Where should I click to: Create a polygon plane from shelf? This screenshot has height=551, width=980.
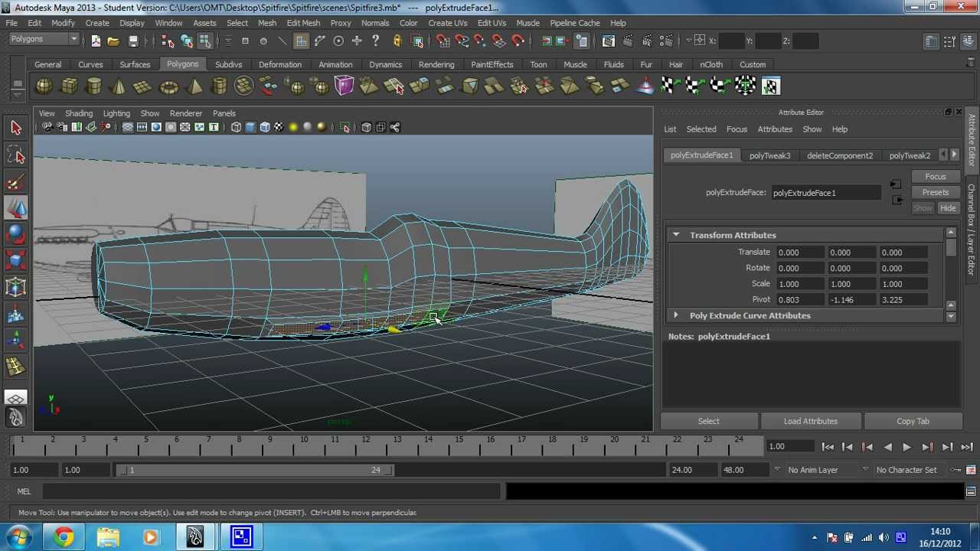tap(143, 86)
